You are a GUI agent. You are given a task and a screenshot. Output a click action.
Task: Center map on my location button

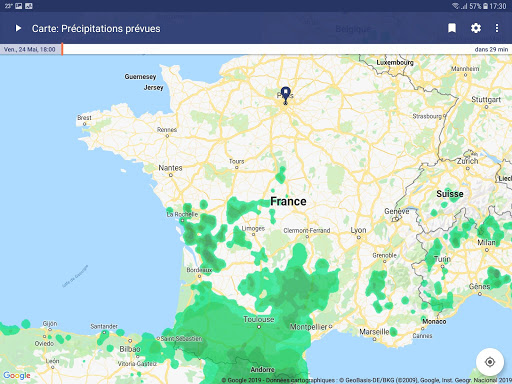[490, 362]
